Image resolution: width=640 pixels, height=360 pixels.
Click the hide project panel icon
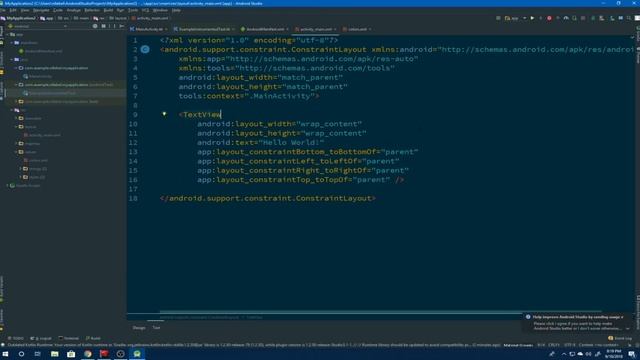click(x=122, y=26)
